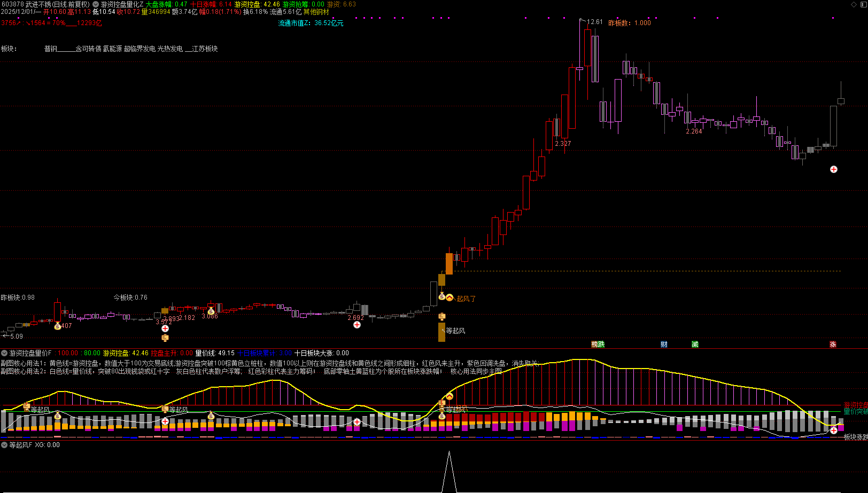
Task: Click the red 涨 event tag
Action: [833, 345]
